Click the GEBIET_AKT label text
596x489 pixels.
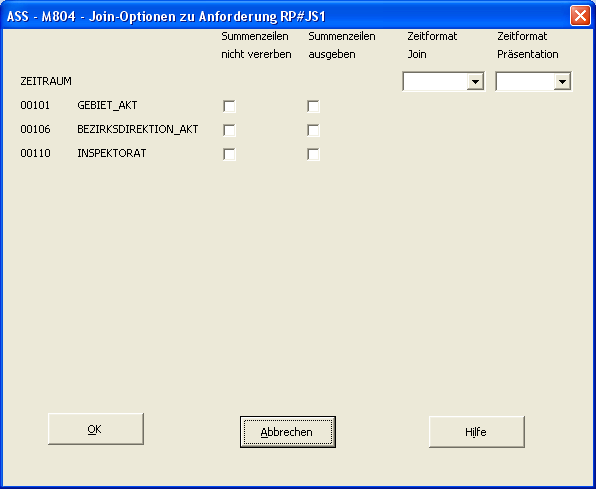[107, 105]
